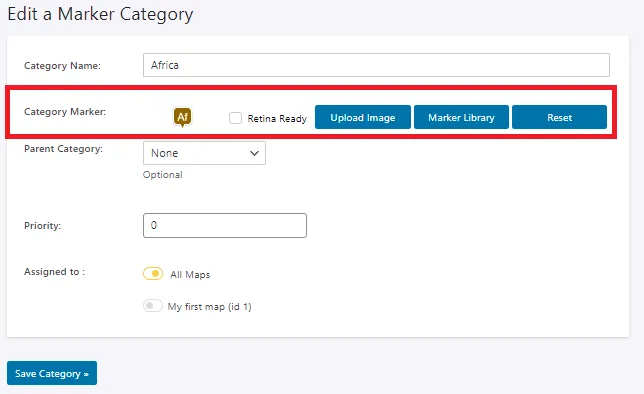Open the Parent Category dropdown

(204, 153)
